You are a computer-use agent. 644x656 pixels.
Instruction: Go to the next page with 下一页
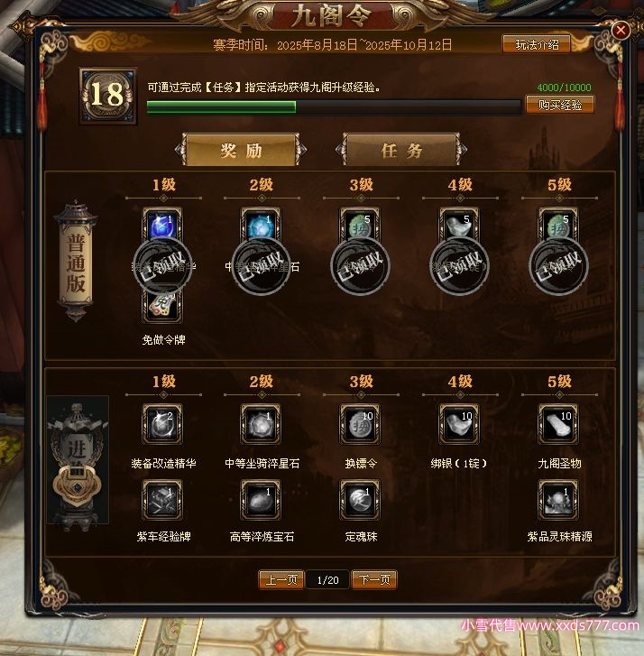(x=374, y=579)
